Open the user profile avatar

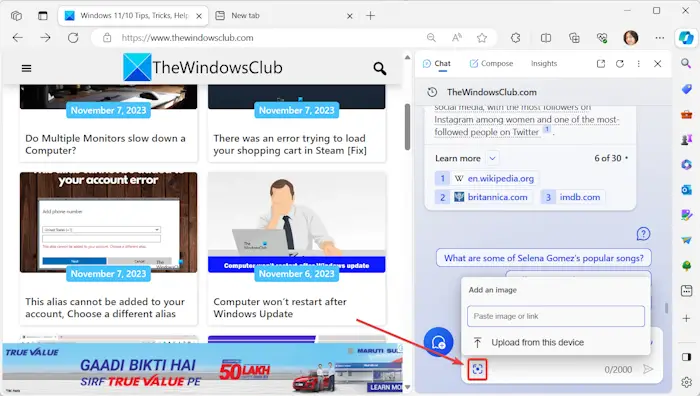click(631, 38)
